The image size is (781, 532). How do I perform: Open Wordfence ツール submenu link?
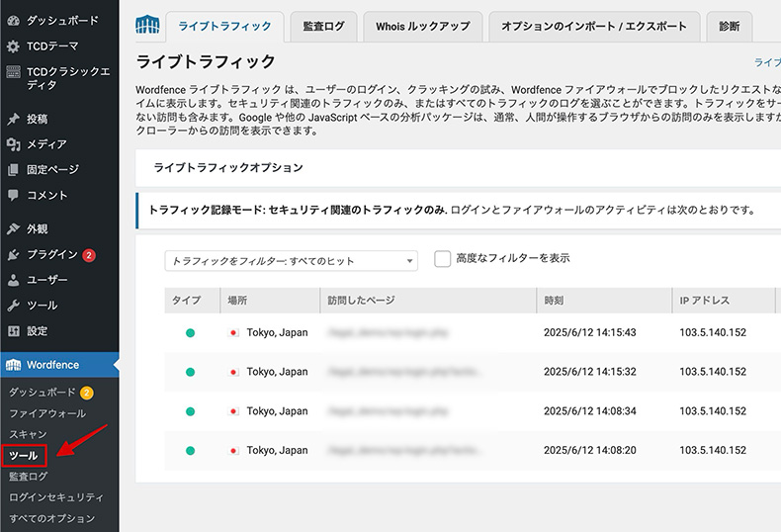pos(24,455)
